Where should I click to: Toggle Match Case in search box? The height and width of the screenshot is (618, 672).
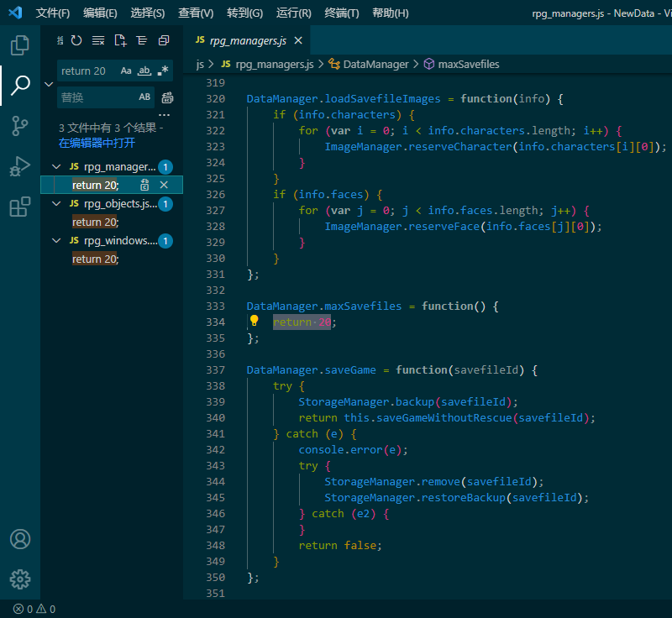(x=126, y=71)
